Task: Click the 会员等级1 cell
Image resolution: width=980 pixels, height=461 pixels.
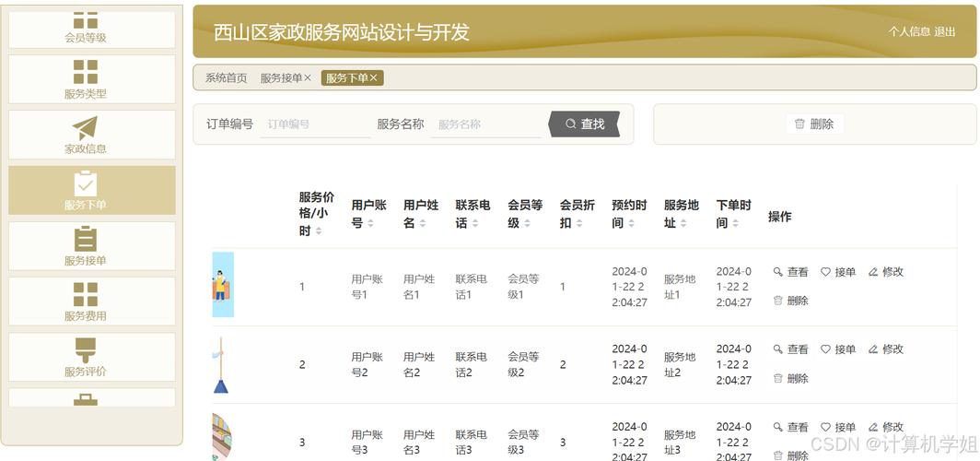Action: click(523, 287)
